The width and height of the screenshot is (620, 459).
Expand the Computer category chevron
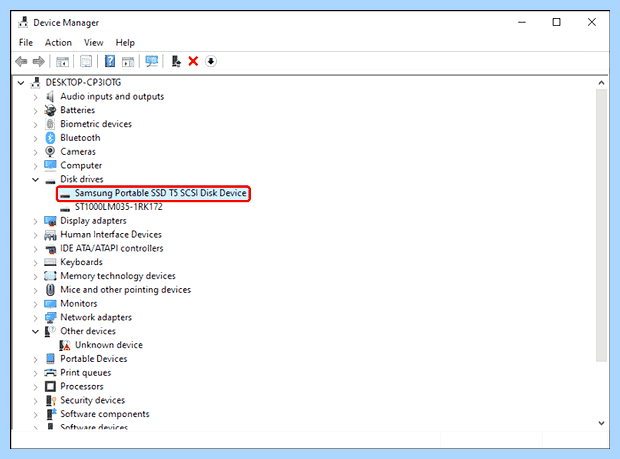click(36, 166)
